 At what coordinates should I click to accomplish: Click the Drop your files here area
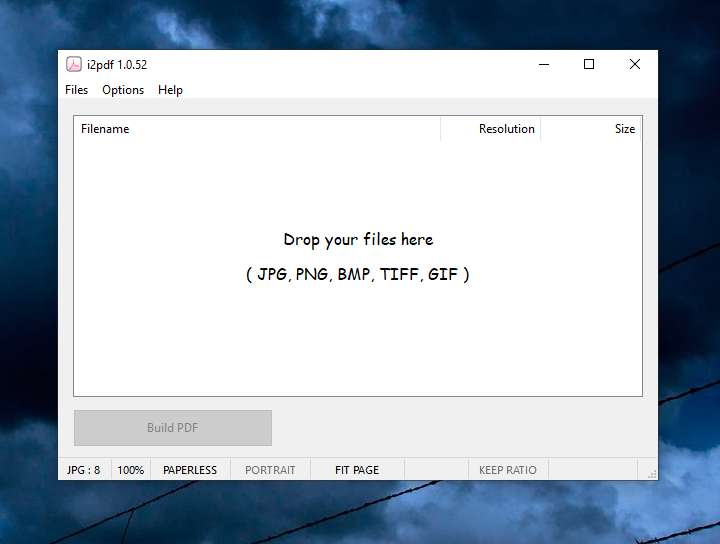(x=358, y=257)
